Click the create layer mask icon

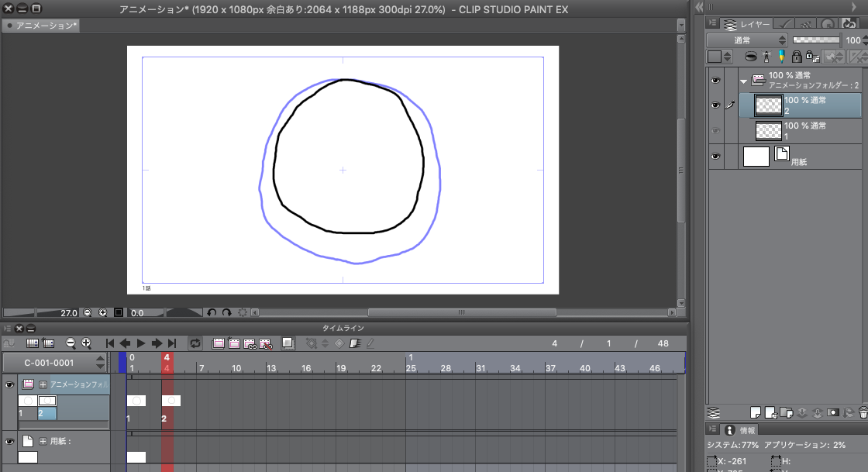(832, 412)
